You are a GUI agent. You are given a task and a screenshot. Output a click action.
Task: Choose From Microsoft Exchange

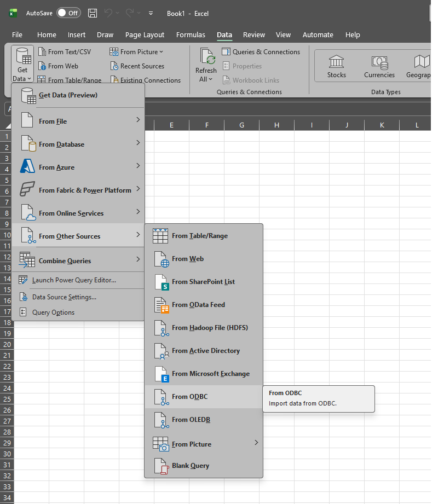pyautogui.click(x=204, y=374)
